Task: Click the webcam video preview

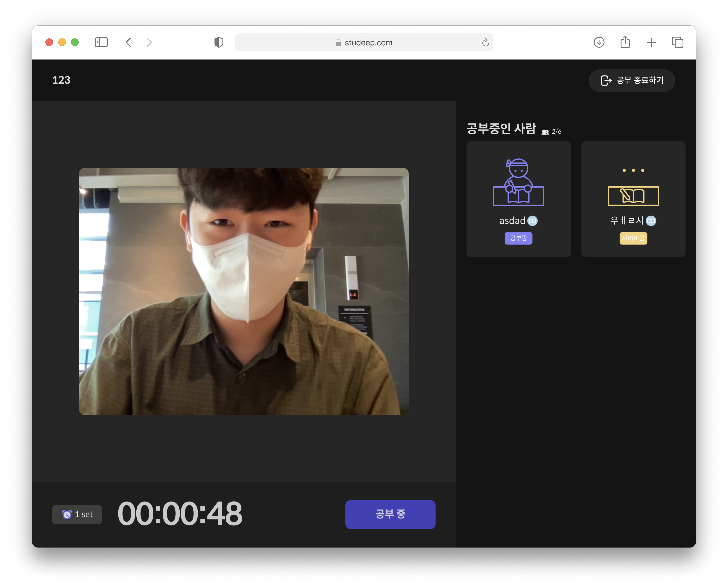Action: point(243,291)
